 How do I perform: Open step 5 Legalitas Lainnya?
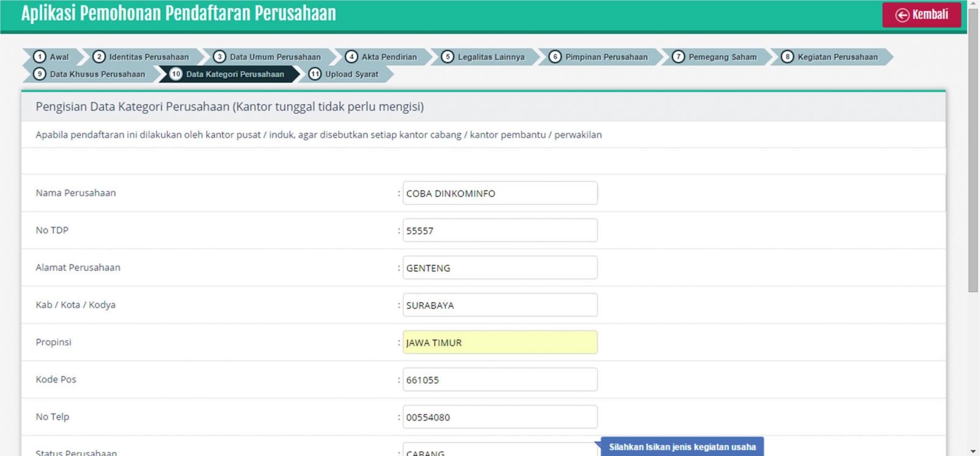[x=484, y=57]
